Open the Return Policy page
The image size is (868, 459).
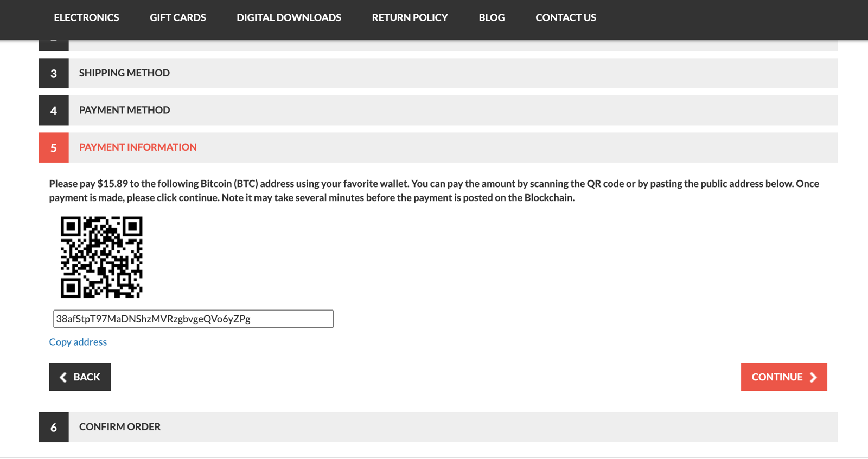410,17
